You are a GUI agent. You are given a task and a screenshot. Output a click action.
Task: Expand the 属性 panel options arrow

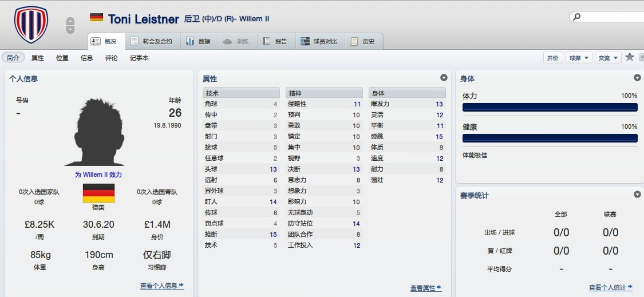pyautogui.click(x=444, y=78)
